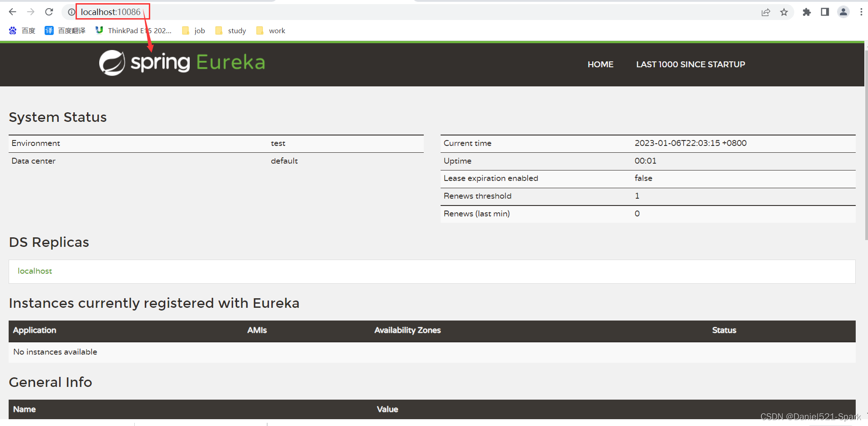Open the work bookmarks folder
868x426 pixels.
pos(271,30)
